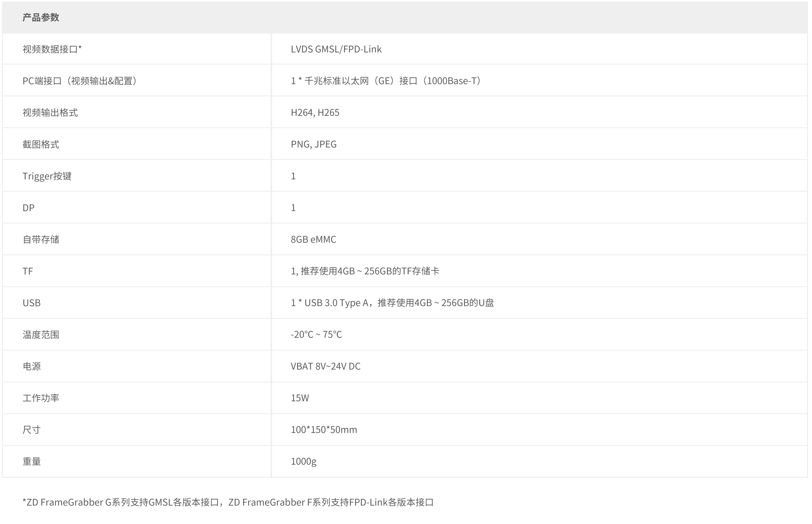The image size is (812, 524).
Task: Click the value 1 in Trigger按键 row
Action: pos(293,176)
